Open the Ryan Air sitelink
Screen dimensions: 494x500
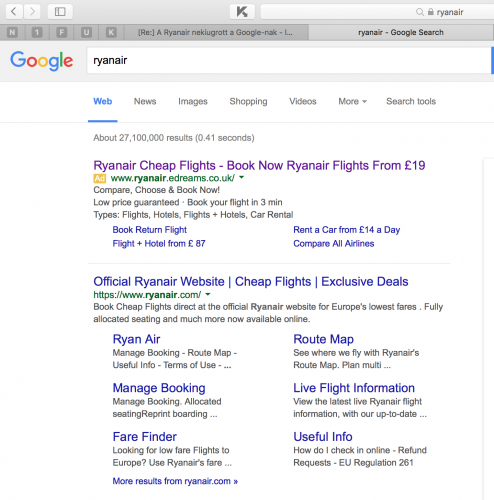pyautogui.click(x=136, y=339)
